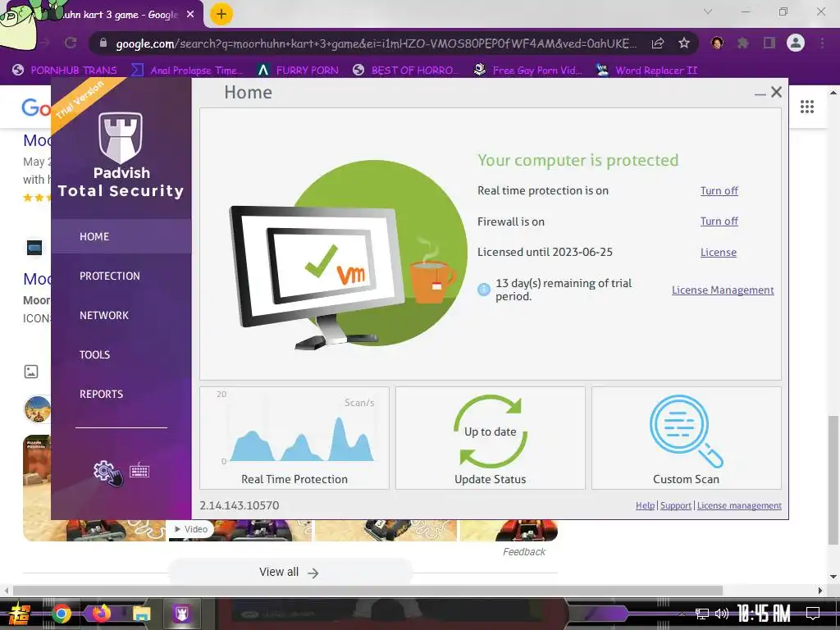Open the Windows Start button
The image size is (840, 630).
click(21, 614)
